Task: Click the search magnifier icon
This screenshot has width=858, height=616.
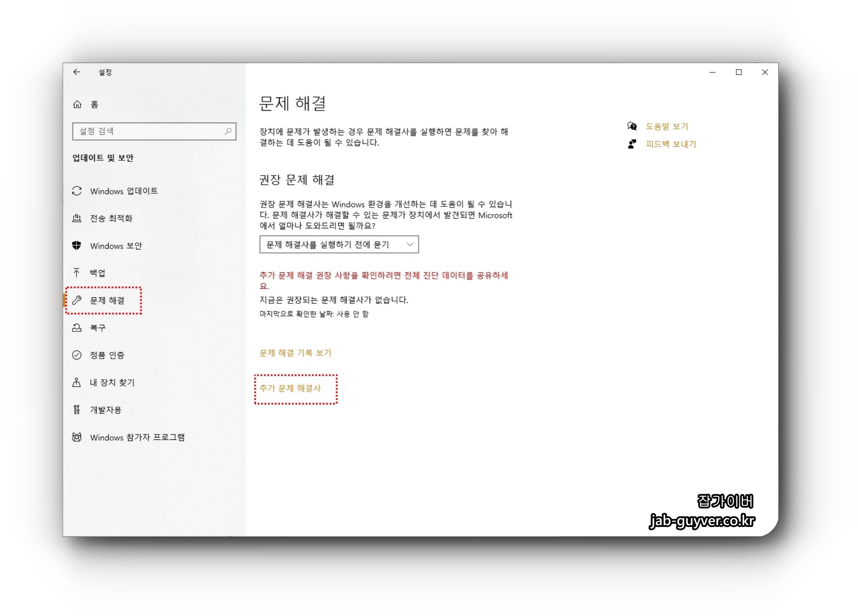Action: tap(228, 131)
